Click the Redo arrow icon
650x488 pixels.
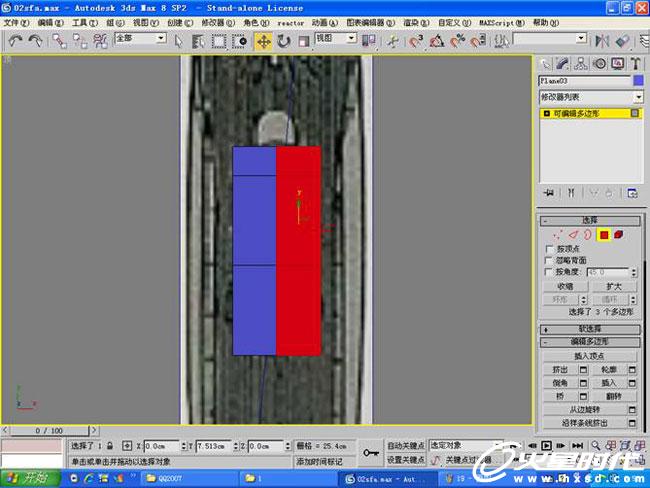[x=35, y=41]
